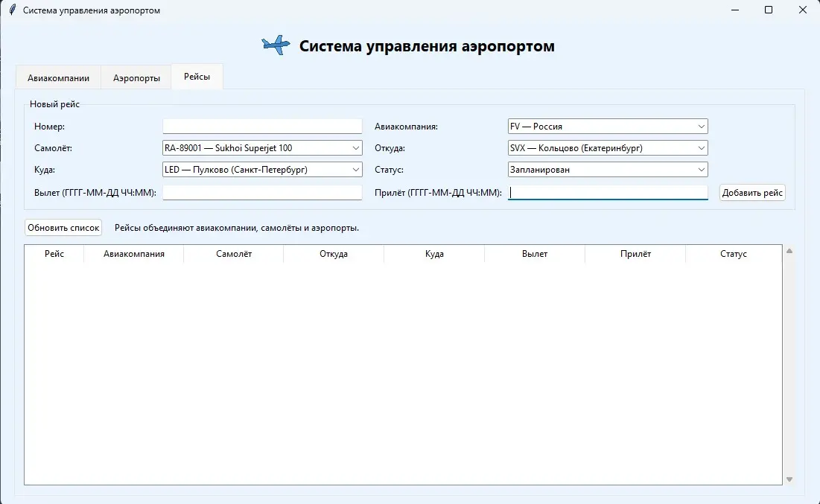Open the Откуда dropdown with SVX — Кольцово
The image size is (820, 504).
pos(608,148)
